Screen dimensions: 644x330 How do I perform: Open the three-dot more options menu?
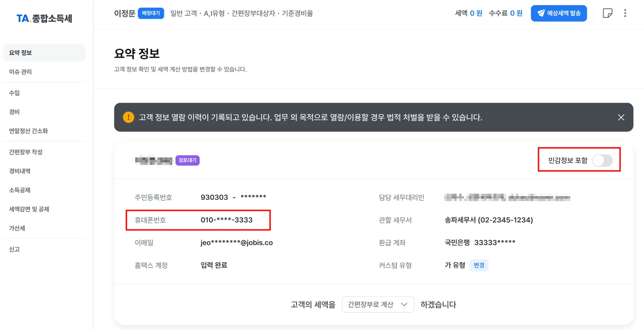(625, 13)
